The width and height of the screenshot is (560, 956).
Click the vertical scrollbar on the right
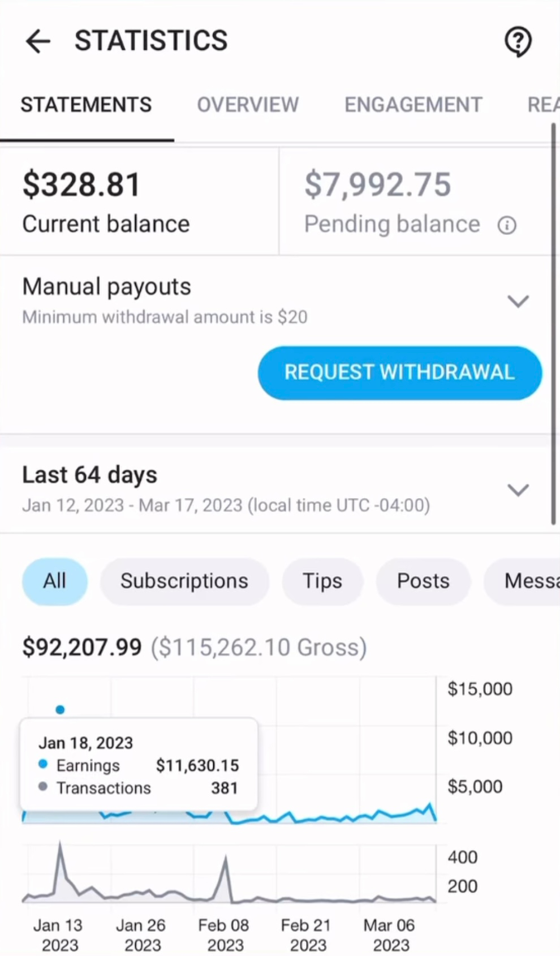[553, 324]
